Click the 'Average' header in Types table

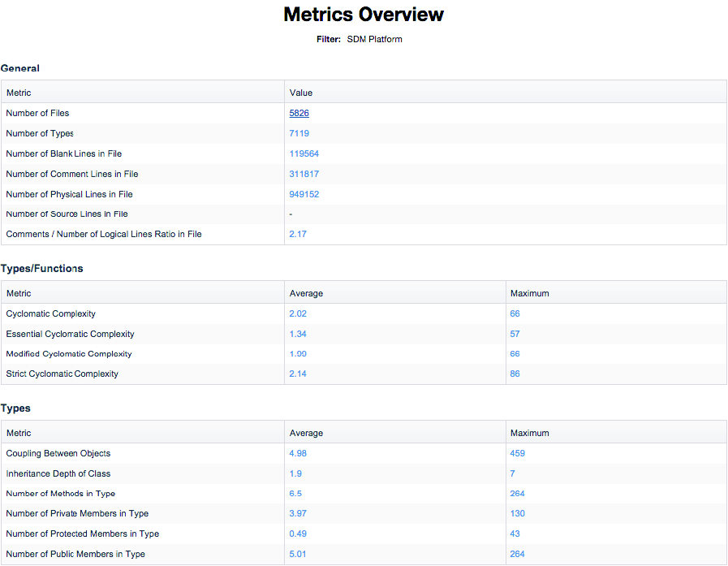[306, 433]
